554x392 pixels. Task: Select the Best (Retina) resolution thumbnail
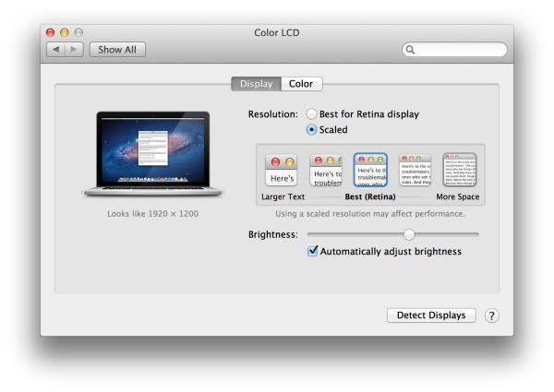coord(370,170)
